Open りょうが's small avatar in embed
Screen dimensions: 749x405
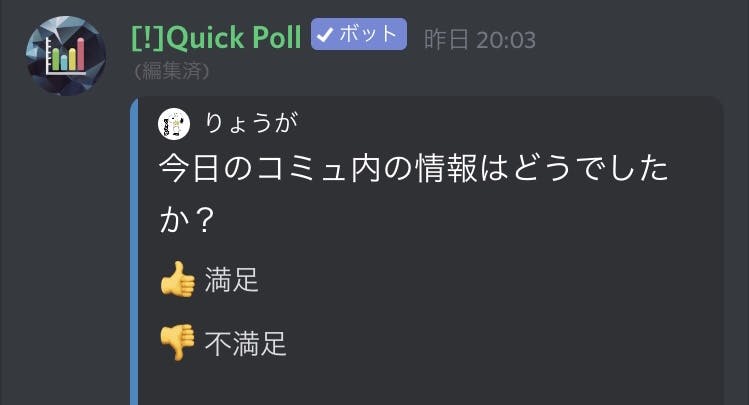click(174, 124)
